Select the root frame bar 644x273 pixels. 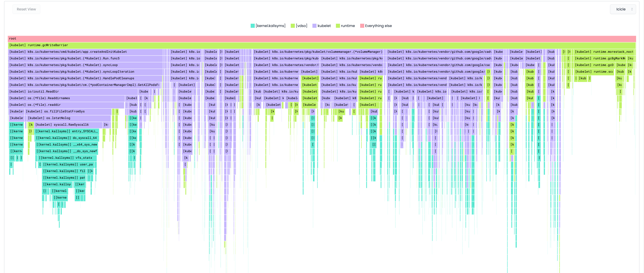pos(322,38)
